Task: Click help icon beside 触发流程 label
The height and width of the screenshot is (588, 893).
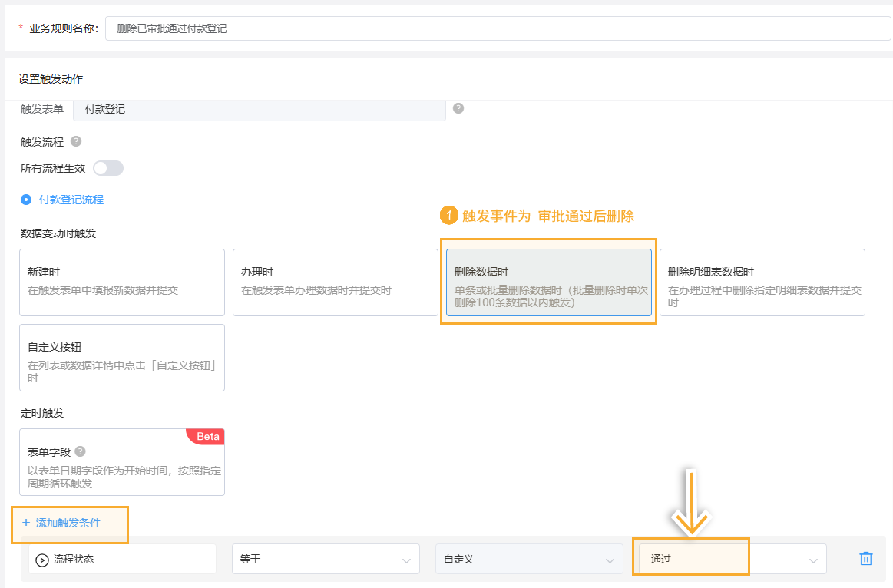Action: pos(76,141)
